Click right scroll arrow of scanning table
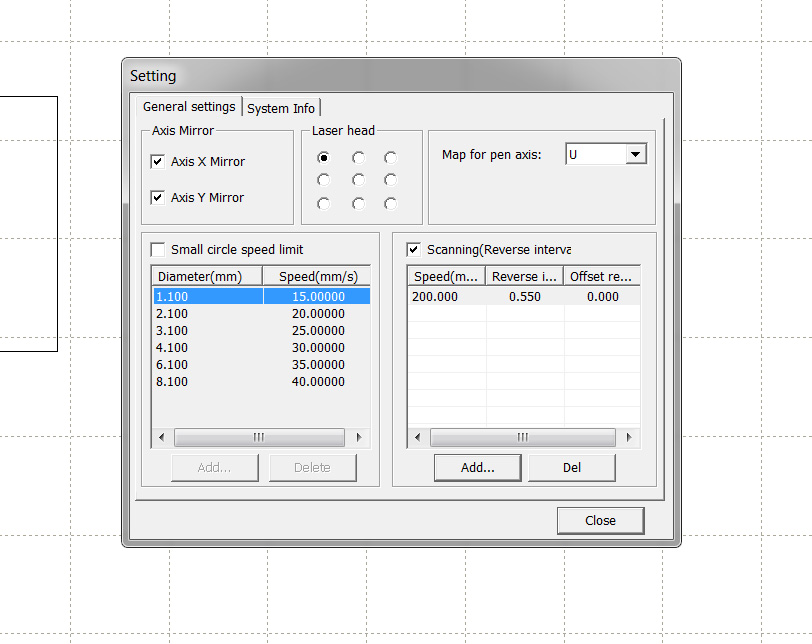This screenshot has width=812, height=644. click(x=629, y=437)
